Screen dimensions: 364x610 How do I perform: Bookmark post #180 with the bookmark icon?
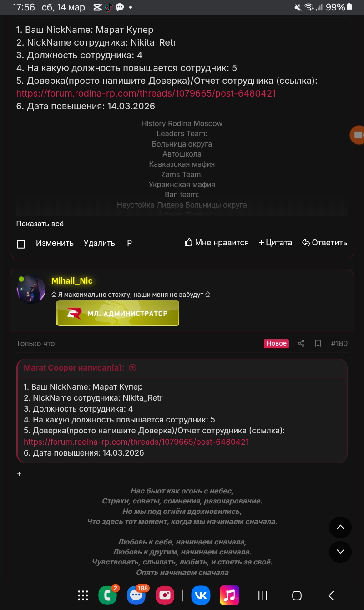(318, 343)
